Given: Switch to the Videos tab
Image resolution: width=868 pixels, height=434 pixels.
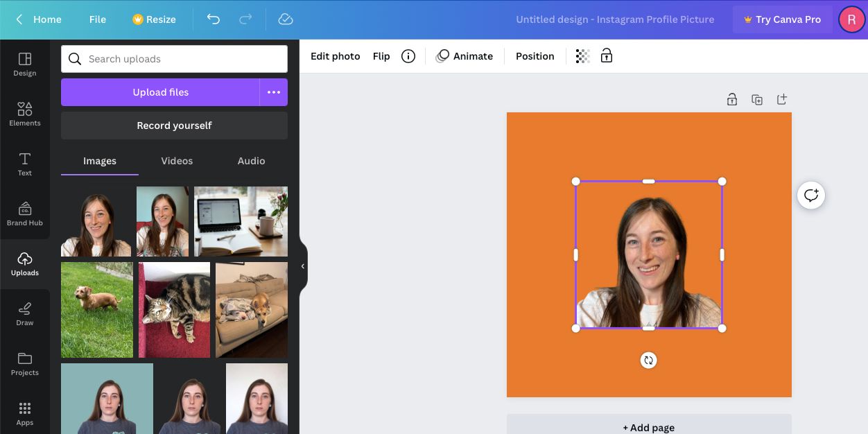Looking at the screenshot, I should pyautogui.click(x=177, y=161).
